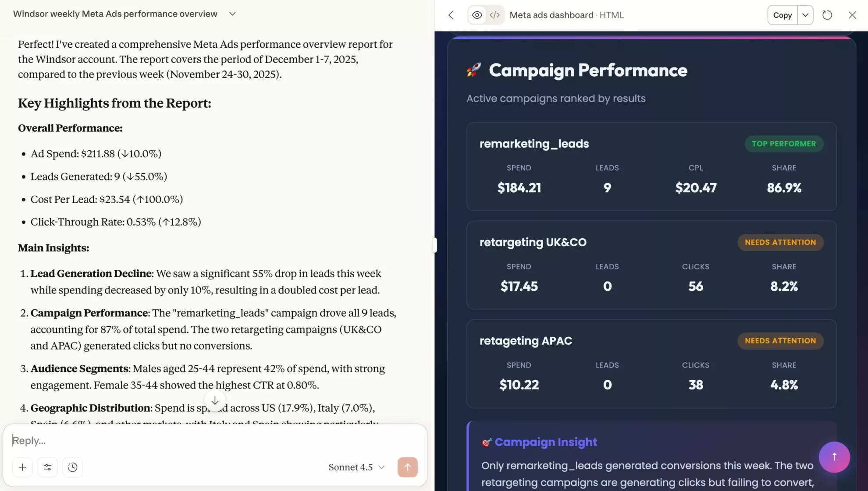The width and height of the screenshot is (868, 491).
Task: Click the pink scroll-to-top arrow on dashboard
Action: coord(834,457)
